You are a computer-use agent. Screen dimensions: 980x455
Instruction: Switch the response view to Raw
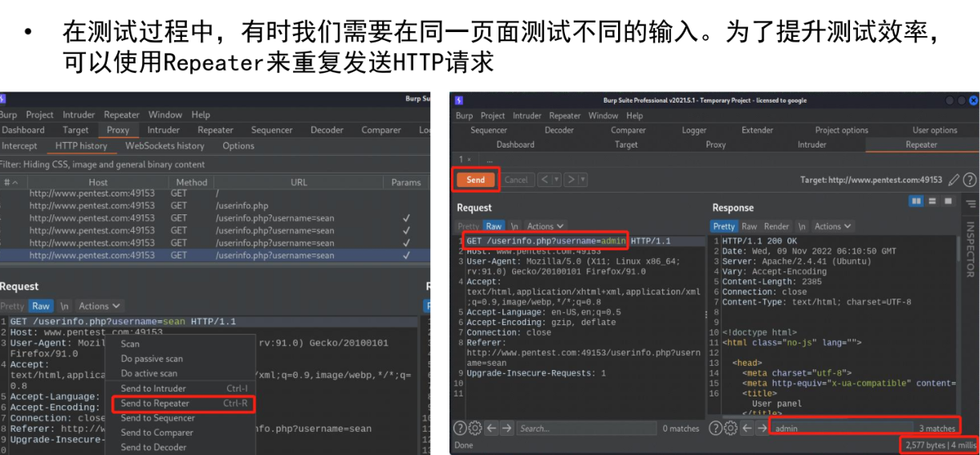coord(749,226)
